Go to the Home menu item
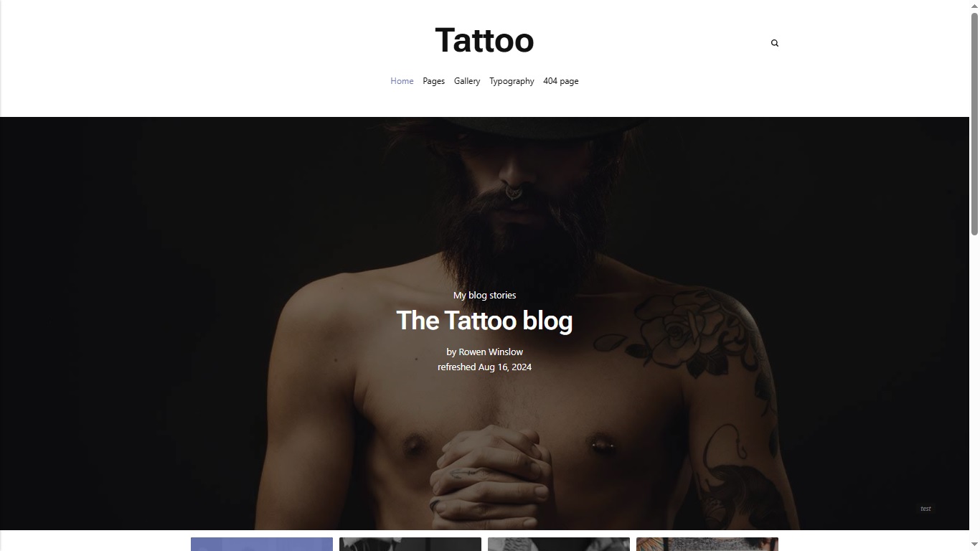980x551 pixels. pyautogui.click(x=402, y=81)
